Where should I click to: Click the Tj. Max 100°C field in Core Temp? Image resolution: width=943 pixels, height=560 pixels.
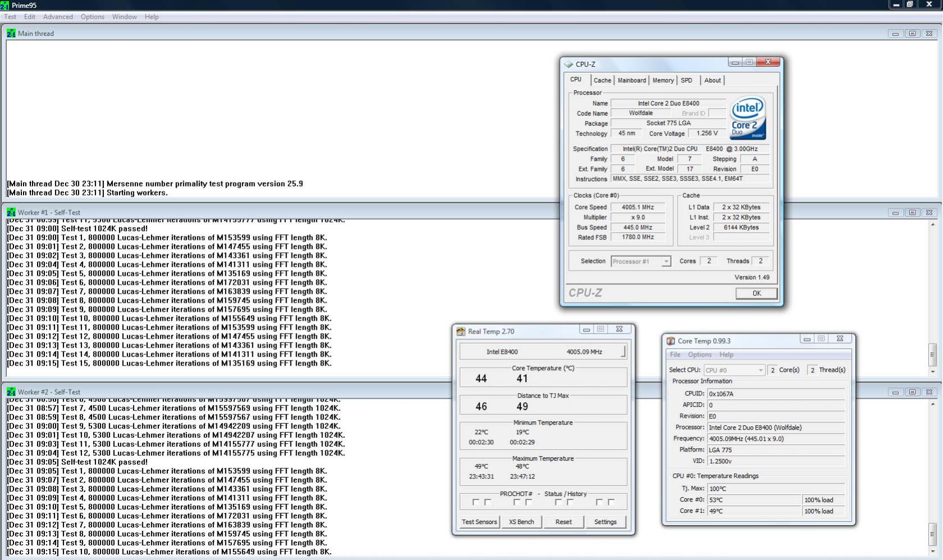pos(776,489)
